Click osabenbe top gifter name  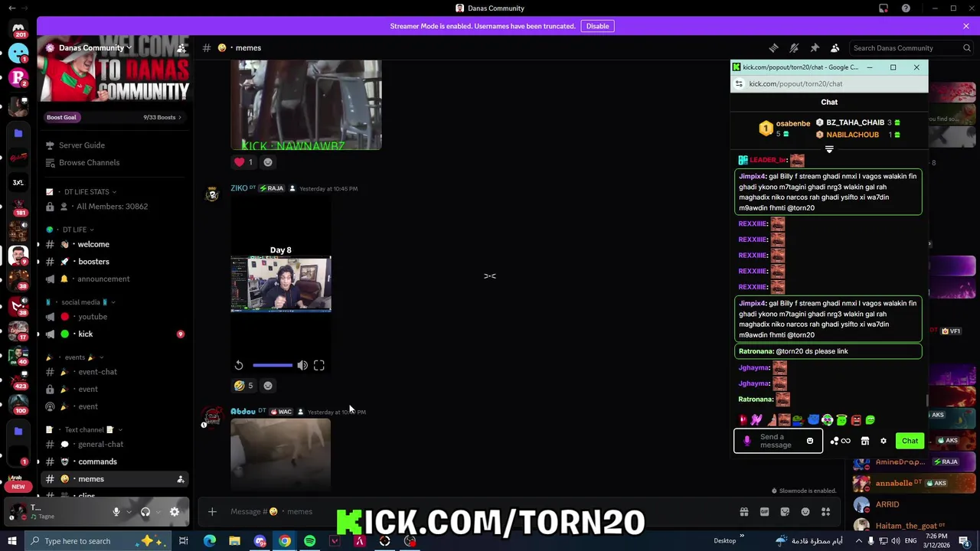[x=792, y=123]
